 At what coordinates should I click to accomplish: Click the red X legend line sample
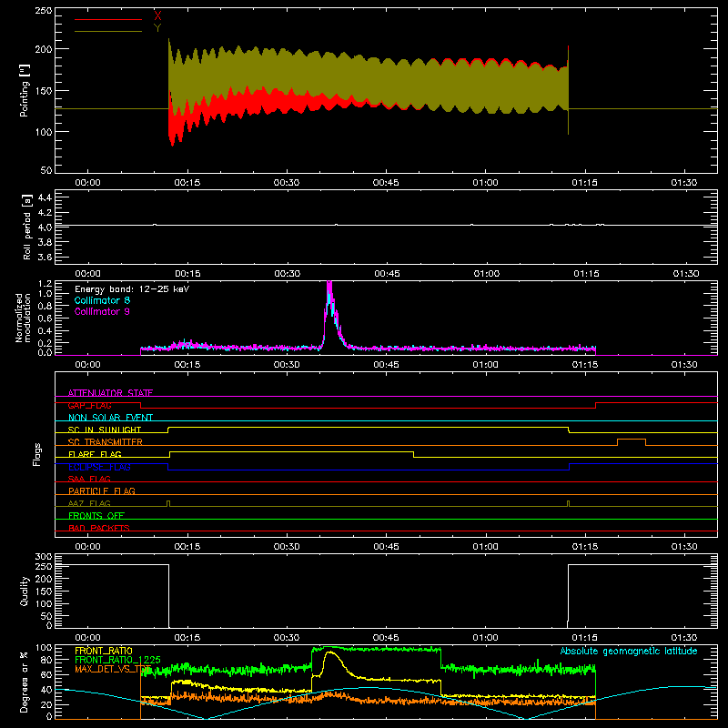coord(108,19)
